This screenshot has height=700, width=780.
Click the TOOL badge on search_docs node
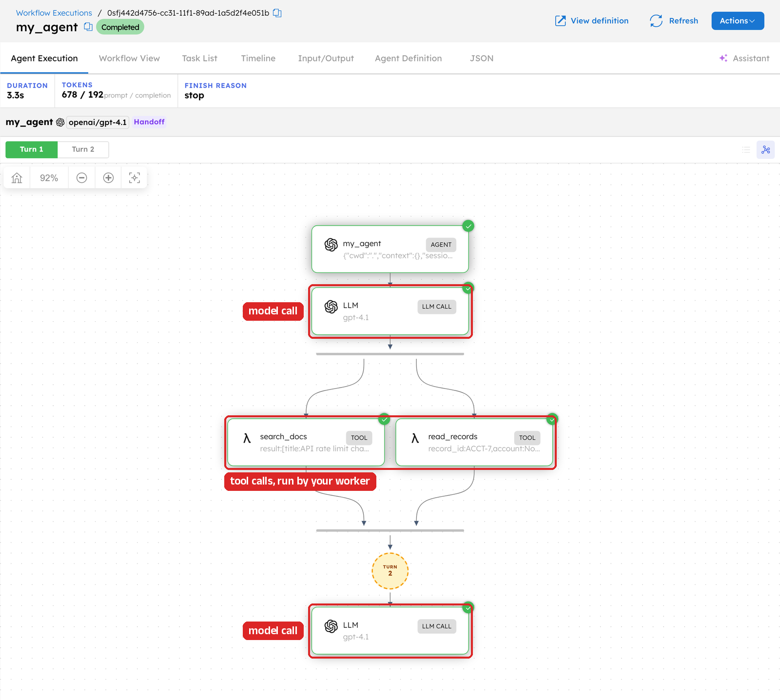click(359, 438)
